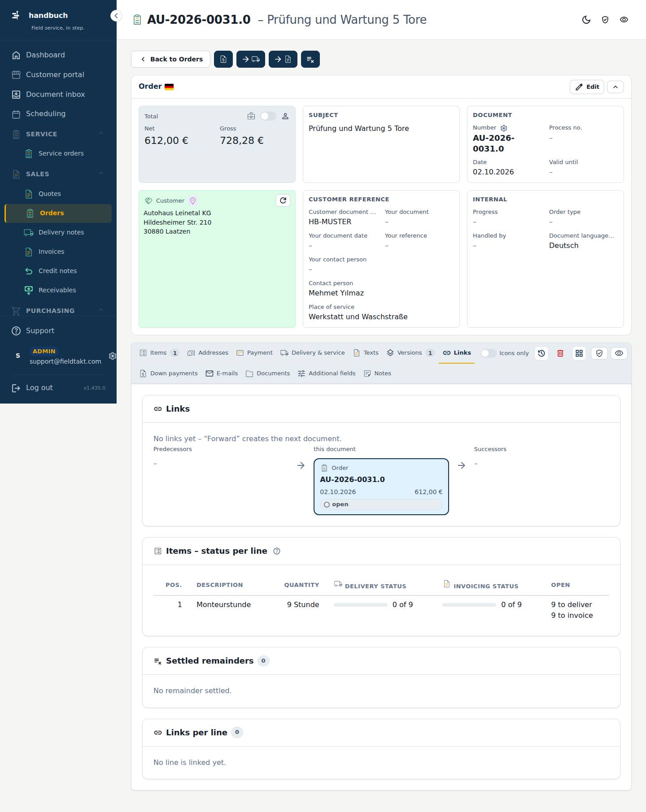Go back to Orders
The width and height of the screenshot is (646, 812).
click(x=170, y=59)
